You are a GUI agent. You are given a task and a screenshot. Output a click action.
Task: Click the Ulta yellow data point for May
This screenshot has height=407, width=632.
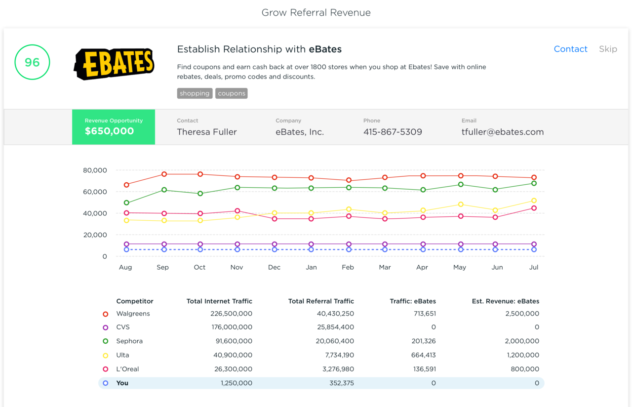click(x=461, y=205)
